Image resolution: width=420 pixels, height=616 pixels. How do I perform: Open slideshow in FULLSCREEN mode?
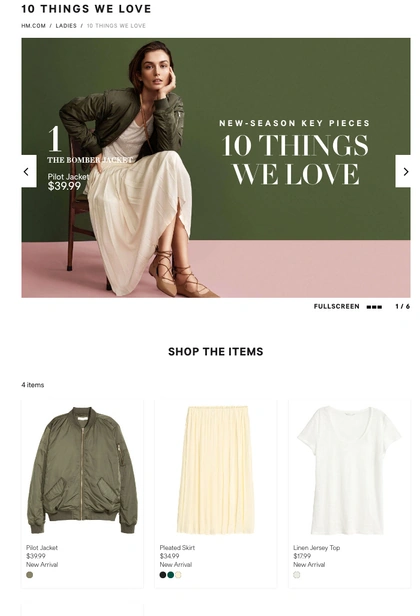[x=336, y=306]
